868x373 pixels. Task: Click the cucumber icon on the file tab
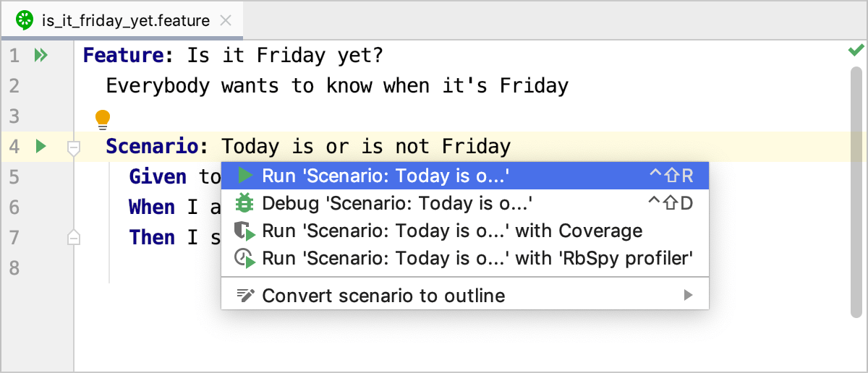click(25, 20)
